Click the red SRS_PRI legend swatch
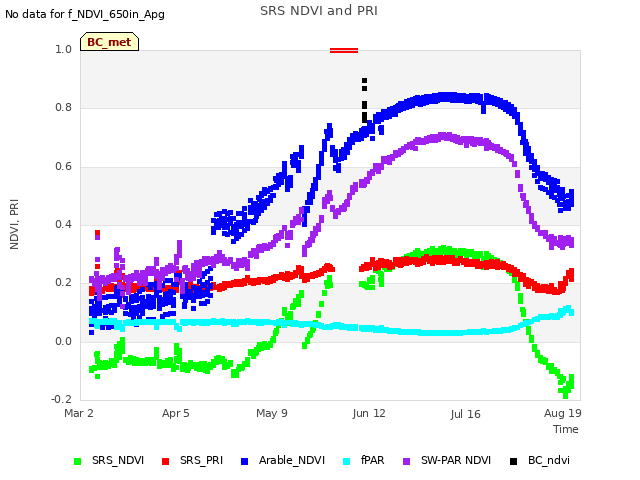640x480 pixels. click(x=165, y=461)
